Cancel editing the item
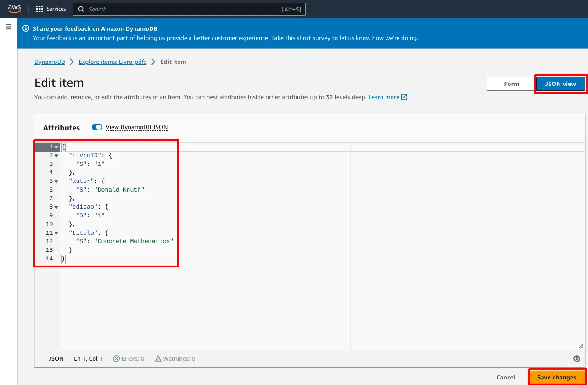The width and height of the screenshot is (588, 385). point(506,377)
